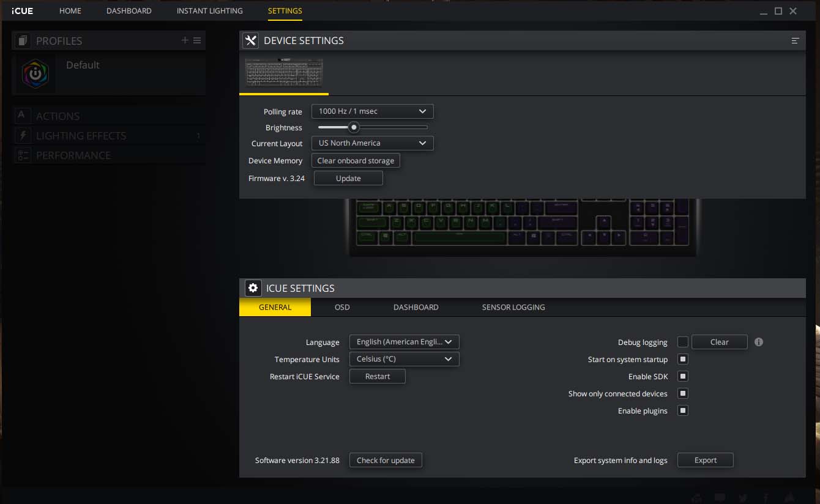Click the Device Settings panel menu icon
Image resolution: width=820 pixels, height=504 pixels.
795,41
